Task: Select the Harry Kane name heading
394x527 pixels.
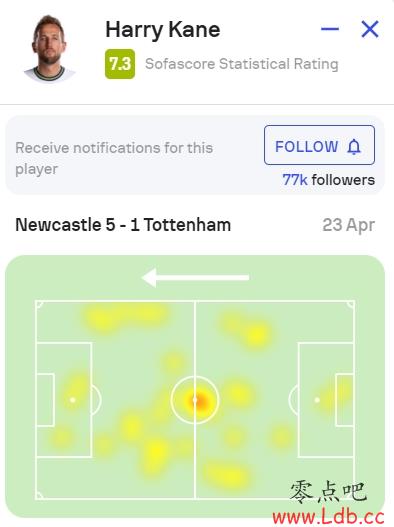Action: click(x=163, y=30)
